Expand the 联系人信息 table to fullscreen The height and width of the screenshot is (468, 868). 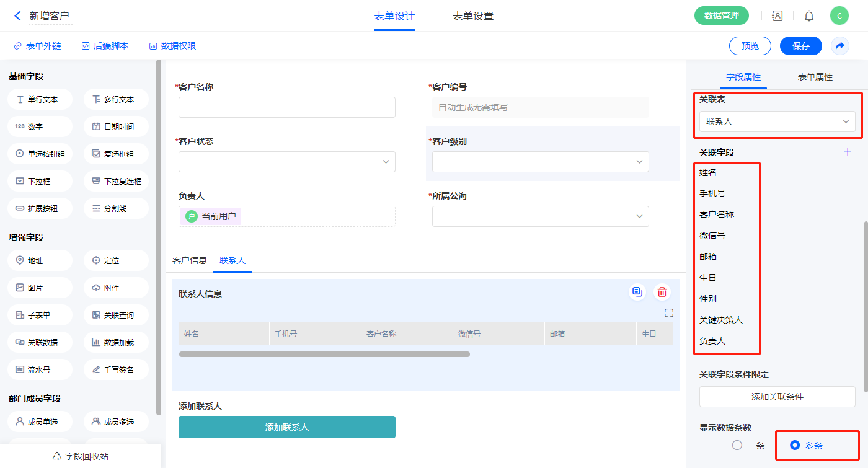pyautogui.click(x=668, y=313)
